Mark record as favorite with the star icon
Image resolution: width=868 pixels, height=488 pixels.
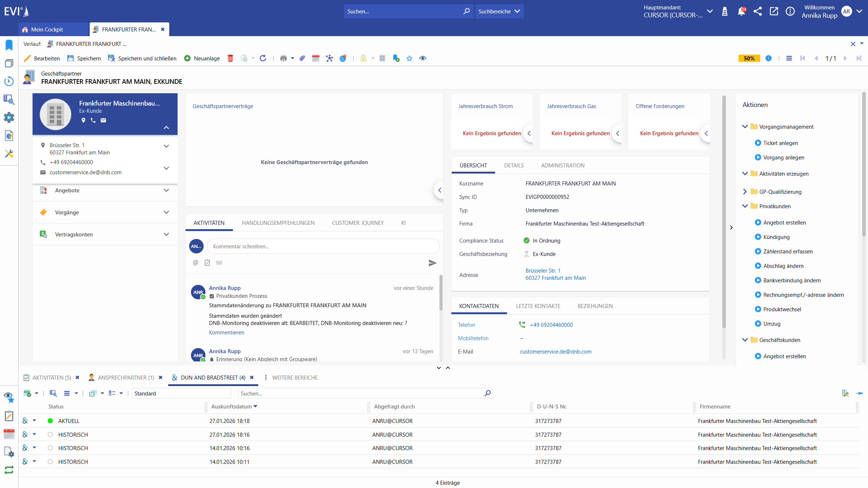[409, 58]
